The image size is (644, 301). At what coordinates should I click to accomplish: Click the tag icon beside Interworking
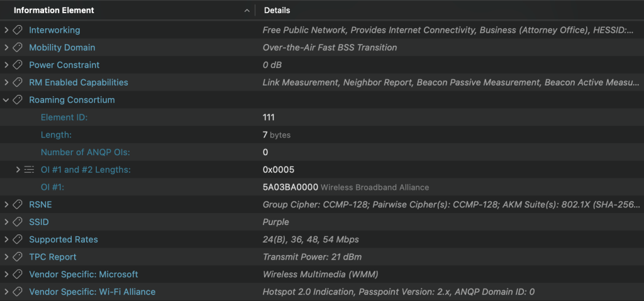pyautogui.click(x=18, y=30)
